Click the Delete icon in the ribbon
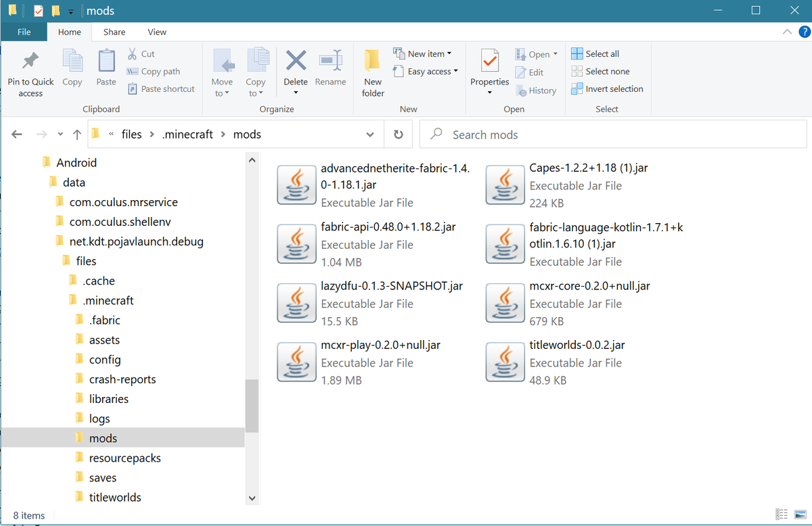 click(x=296, y=62)
